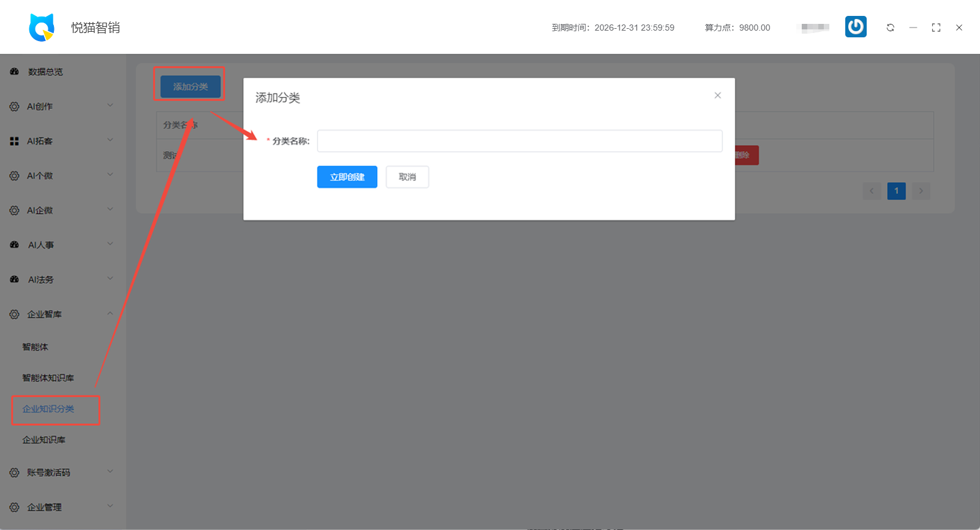Viewport: 980px width, 530px height.
Task: Click the AI创作 gear icon
Action: coord(15,106)
